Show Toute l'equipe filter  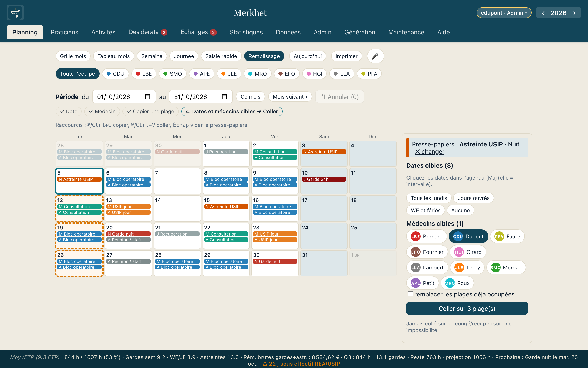tap(77, 74)
